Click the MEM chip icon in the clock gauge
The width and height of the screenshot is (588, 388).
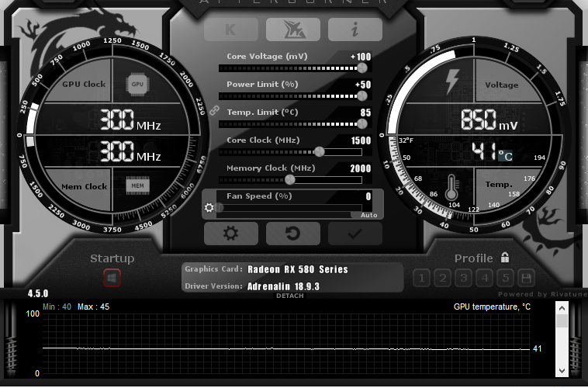(x=137, y=185)
